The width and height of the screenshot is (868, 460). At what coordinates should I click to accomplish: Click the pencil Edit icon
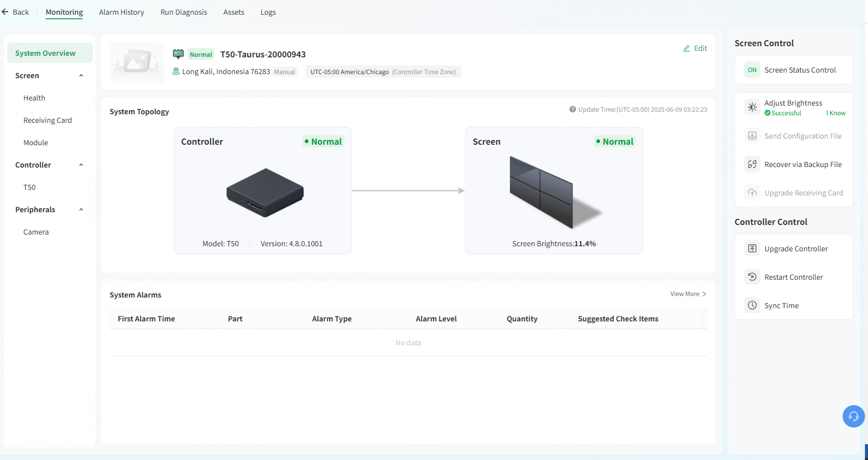[x=686, y=48]
